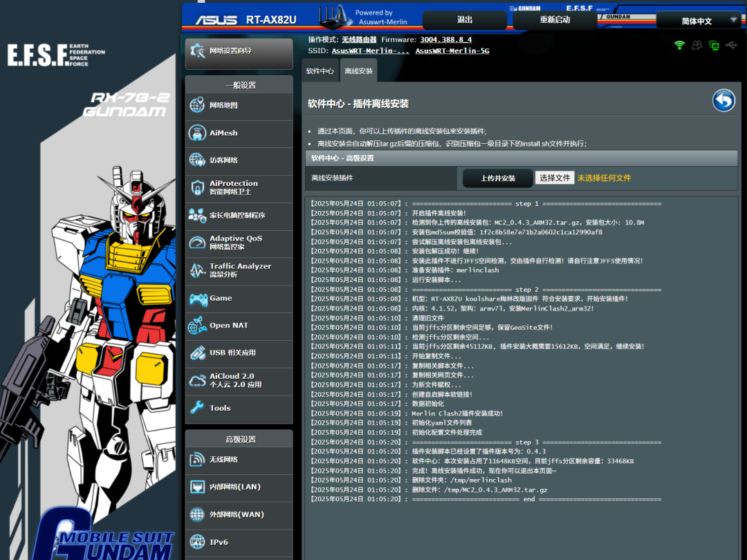Open the 家长电脑控制程序 menu item

pos(239,216)
